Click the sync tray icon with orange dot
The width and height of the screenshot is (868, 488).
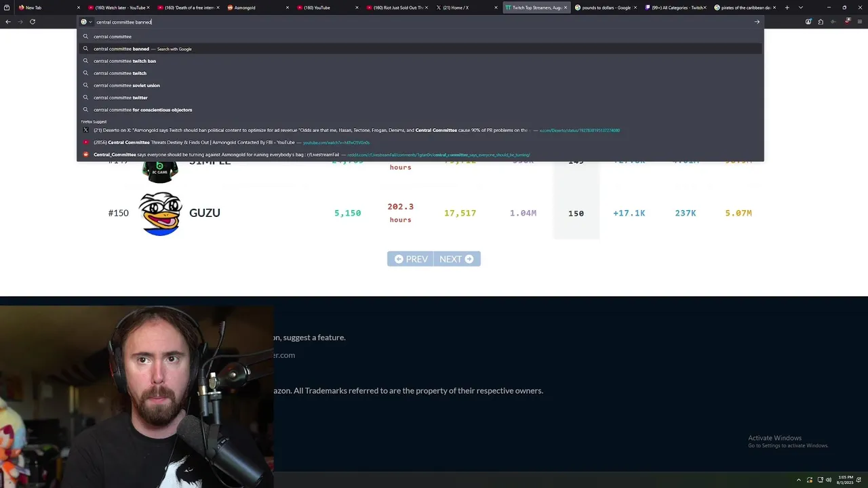pyautogui.click(x=809, y=480)
